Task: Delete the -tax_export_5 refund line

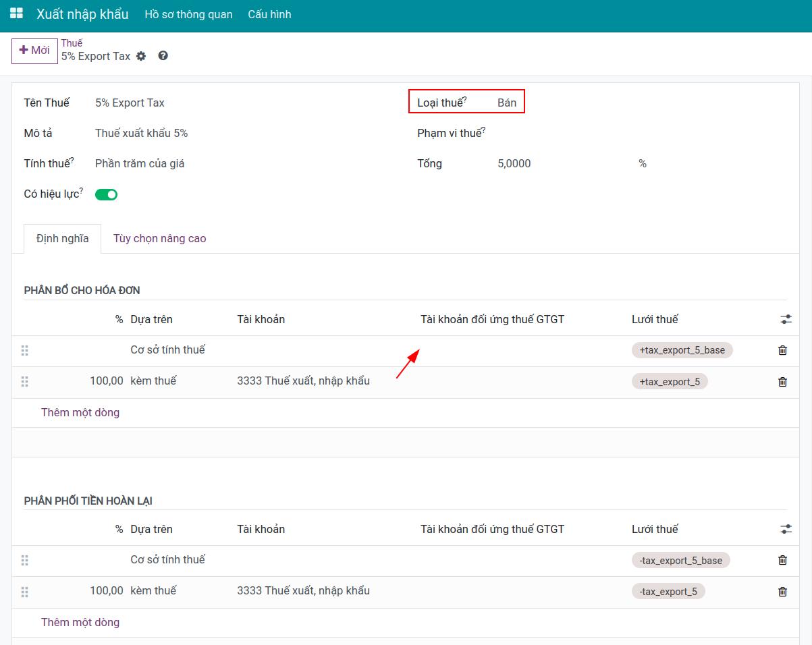Action: point(782,592)
